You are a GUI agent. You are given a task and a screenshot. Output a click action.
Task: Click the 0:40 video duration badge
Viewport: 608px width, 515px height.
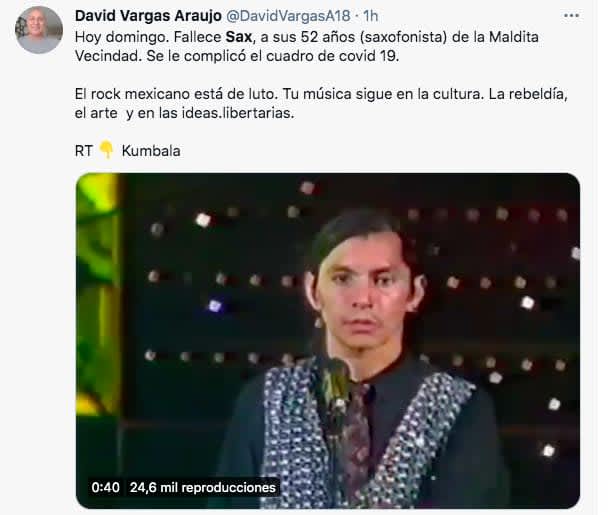pos(105,487)
